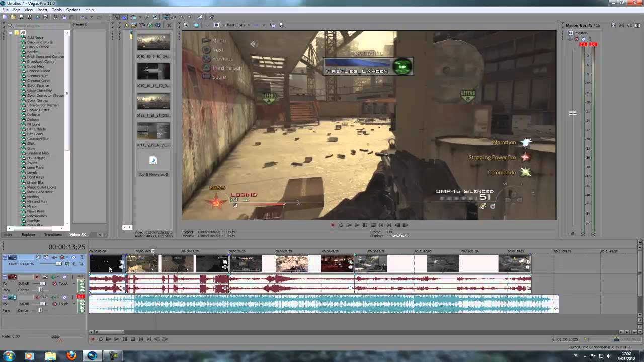Open Master FX icon on Master bus
The height and width of the screenshot is (362, 644).
click(570, 39)
